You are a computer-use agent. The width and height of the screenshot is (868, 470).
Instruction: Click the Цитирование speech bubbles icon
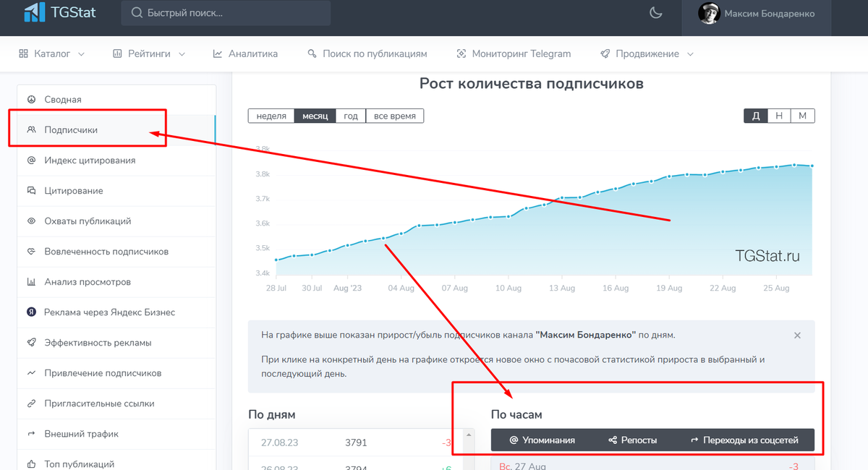tap(31, 191)
